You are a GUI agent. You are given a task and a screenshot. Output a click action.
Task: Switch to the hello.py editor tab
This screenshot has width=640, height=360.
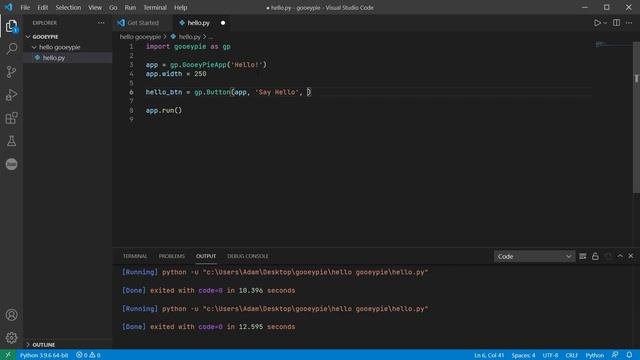tap(198, 23)
